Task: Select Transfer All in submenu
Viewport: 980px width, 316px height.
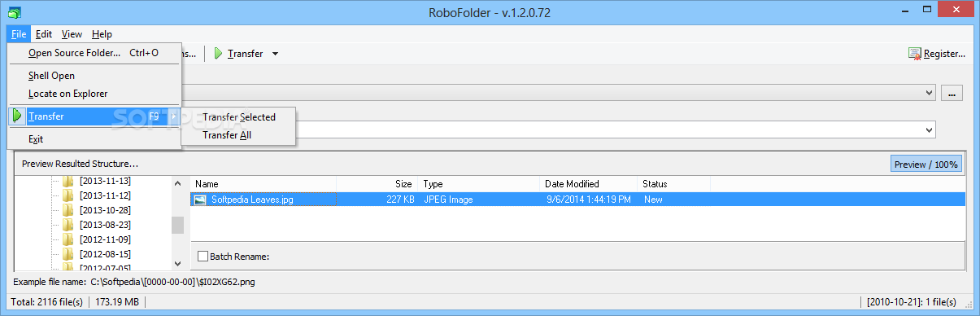Action: coord(238,135)
